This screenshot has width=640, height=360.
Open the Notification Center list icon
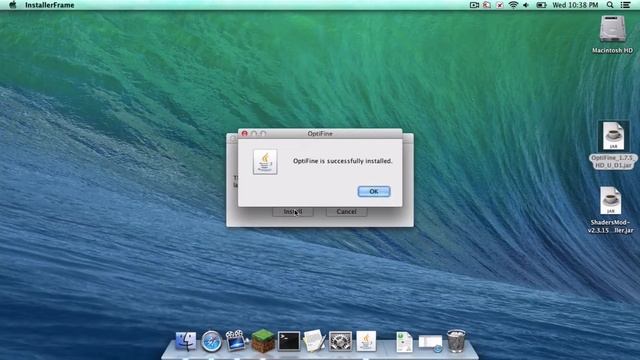[625, 5]
